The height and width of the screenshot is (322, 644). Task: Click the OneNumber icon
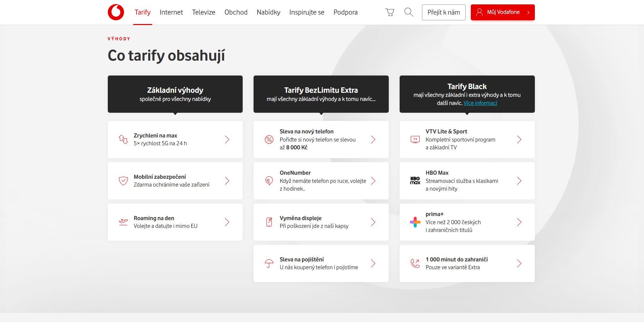pyautogui.click(x=269, y=180)
